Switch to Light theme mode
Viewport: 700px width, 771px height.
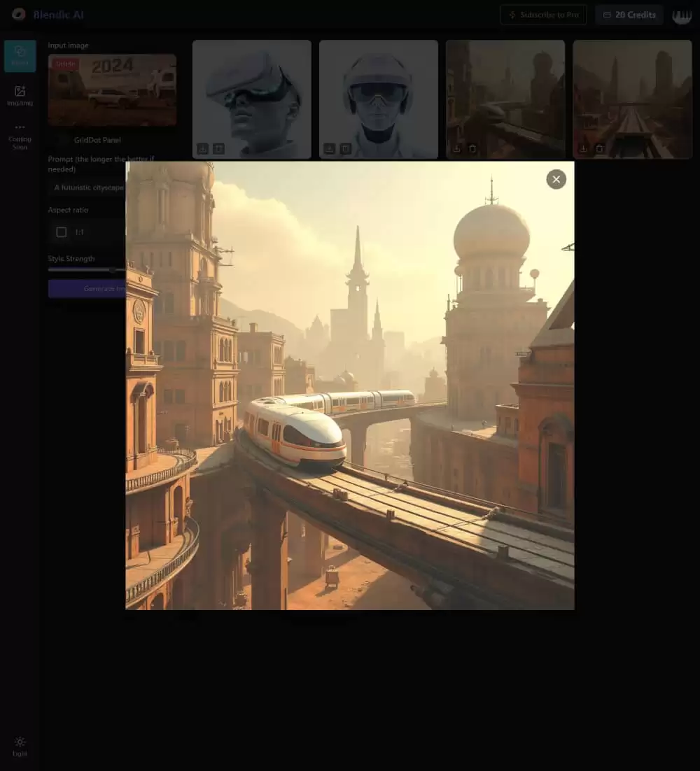pyautogui.click(x=20, y=746)
